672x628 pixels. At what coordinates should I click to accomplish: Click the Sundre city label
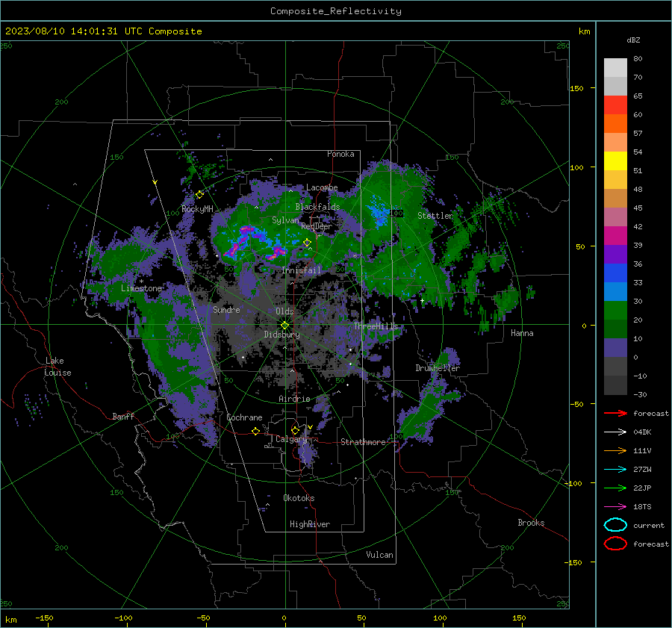click(226, 309)
